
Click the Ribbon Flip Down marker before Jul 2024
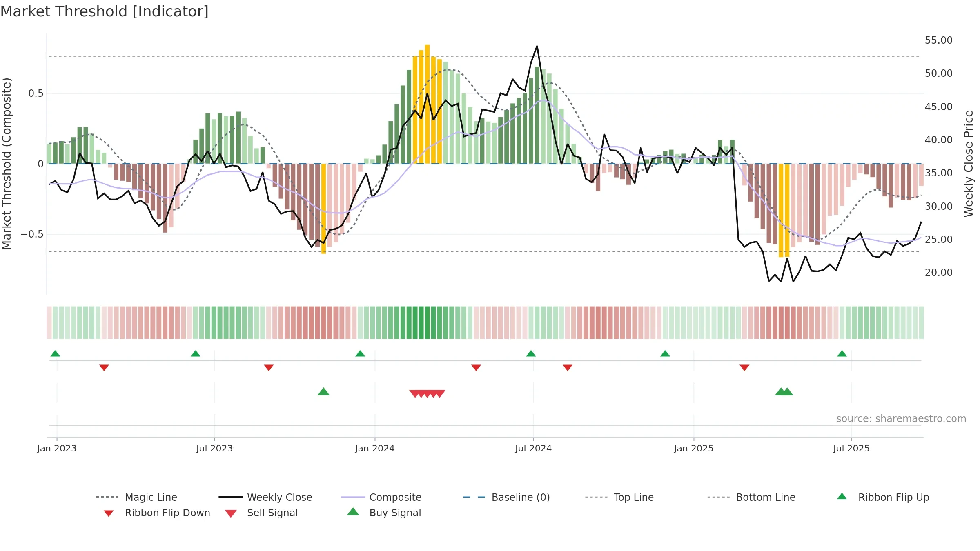(476, 368)
